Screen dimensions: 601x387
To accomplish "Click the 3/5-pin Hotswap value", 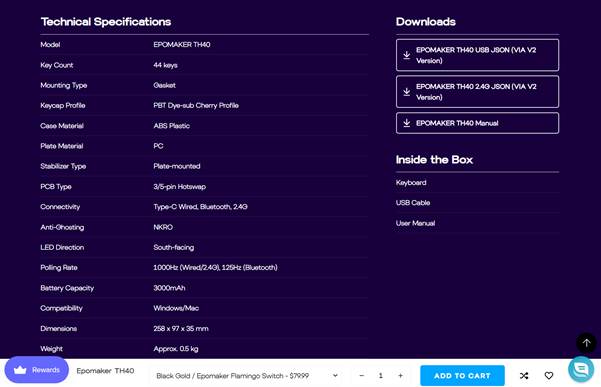I will tap(179, 187).
